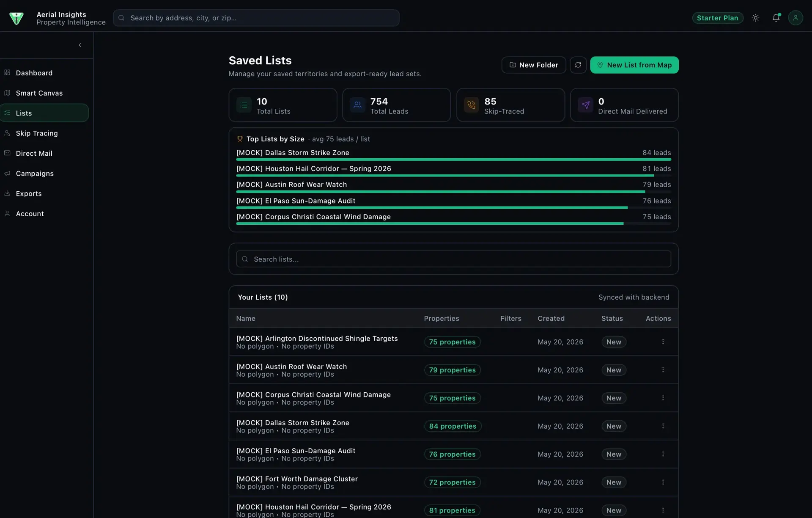
Task: Click the Dashboard grid icon in sidebar
Action: (7, 72)
